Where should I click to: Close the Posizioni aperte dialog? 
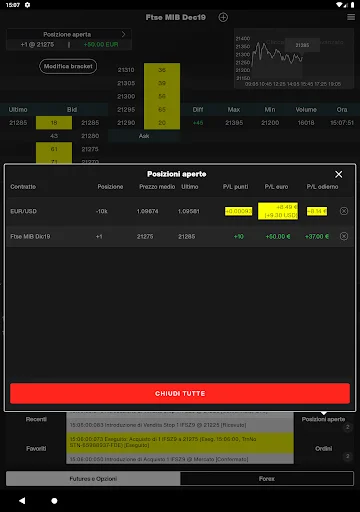[339, 174]
